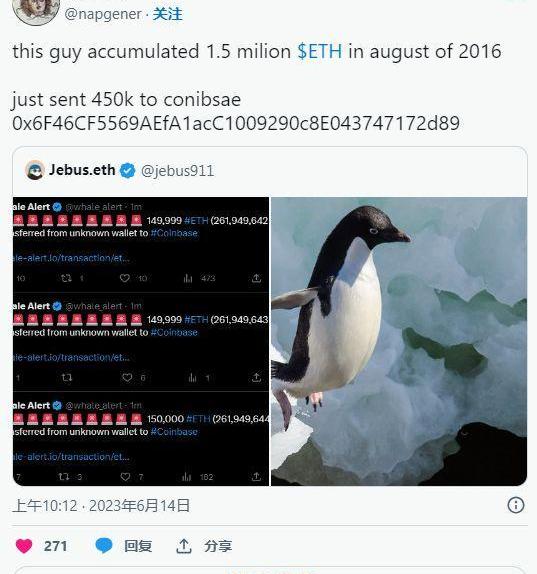Open the Jebus.eth display name
Image resolution: width=537 pixels, height=574 pixels.
pyautogui.click(x=82, y=170)
